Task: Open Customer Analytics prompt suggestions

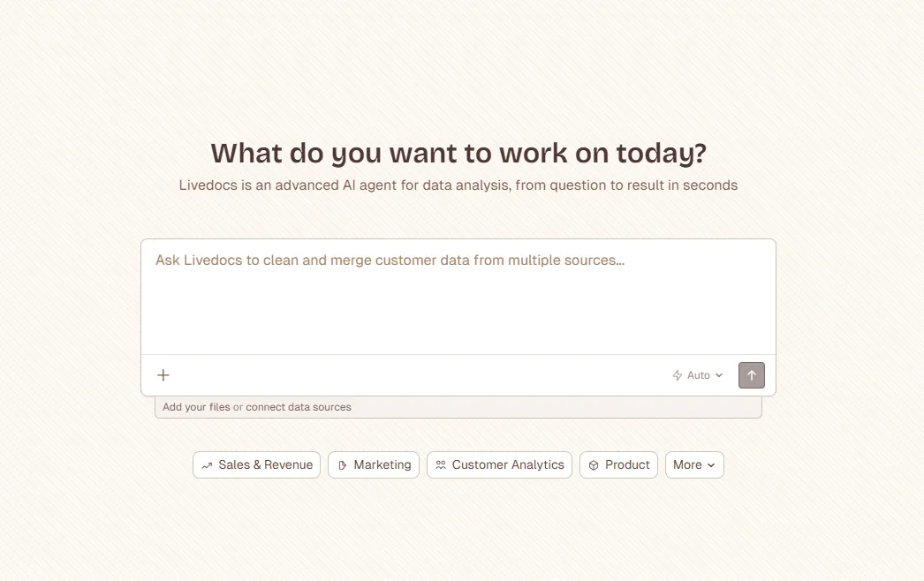Action: (x=499, y=464)
